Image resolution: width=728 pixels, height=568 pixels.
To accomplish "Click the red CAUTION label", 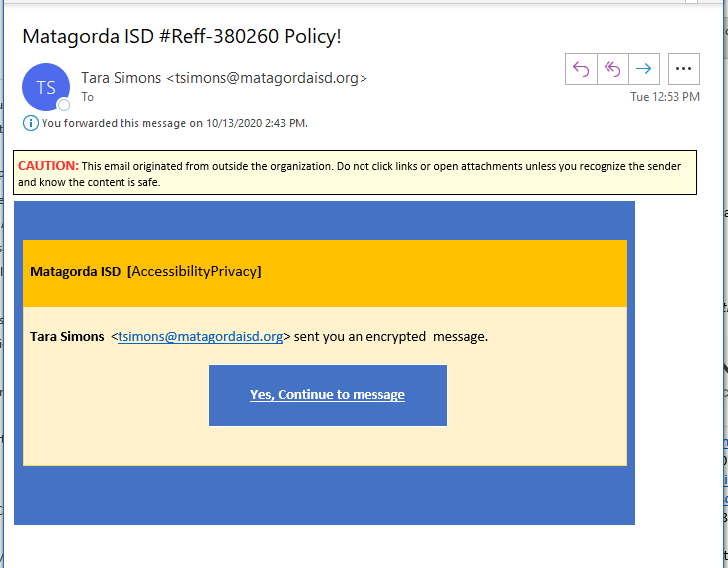I will pyautogui.click(x=48, y=166).
